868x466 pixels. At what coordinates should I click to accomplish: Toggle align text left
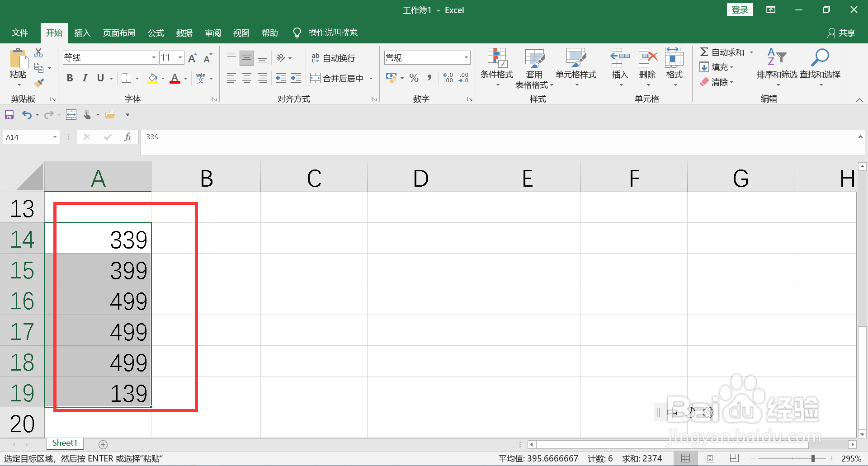(231, 78)
